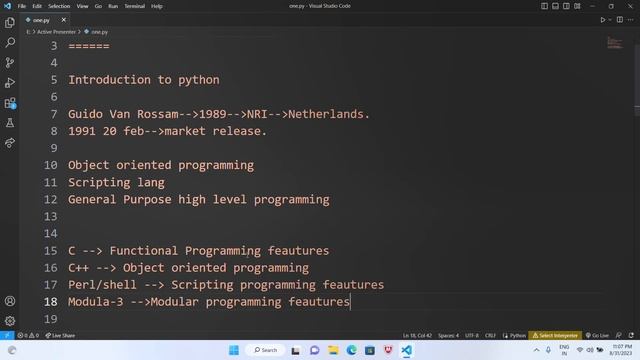640x360 pixels.
Task: Open the Selection menu
Action: (59, 6)
